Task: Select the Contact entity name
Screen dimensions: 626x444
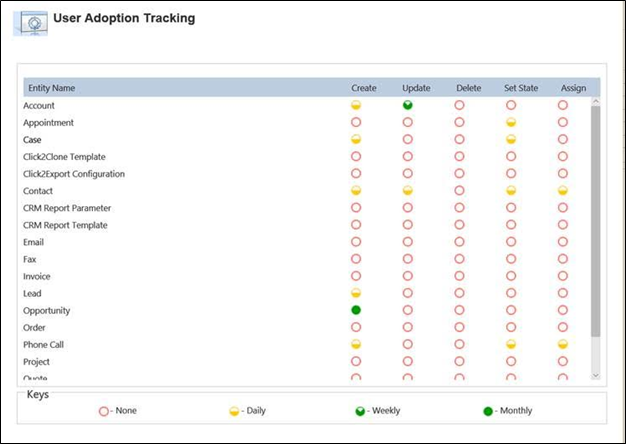Action: coord(38,191)
